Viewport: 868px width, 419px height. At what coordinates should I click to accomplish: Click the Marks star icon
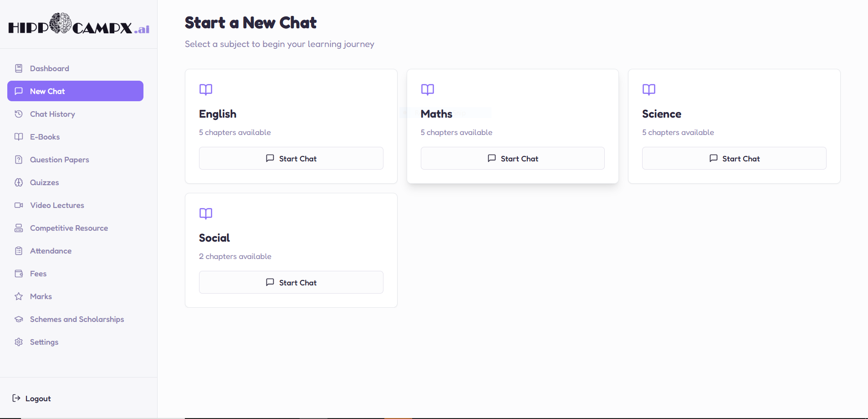pos(19,296)
